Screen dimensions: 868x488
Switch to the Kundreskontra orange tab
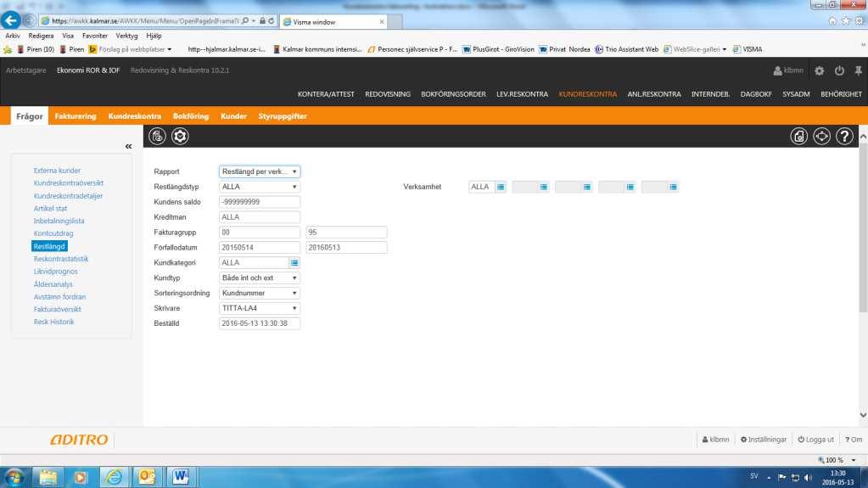tap(135, 116)
